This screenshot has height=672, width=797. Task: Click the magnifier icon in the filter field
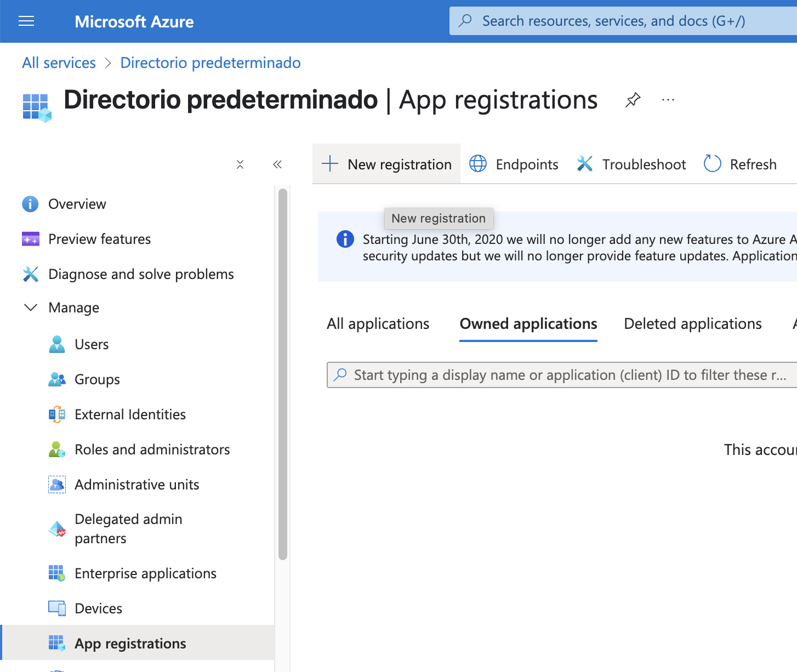coord(340,374)
